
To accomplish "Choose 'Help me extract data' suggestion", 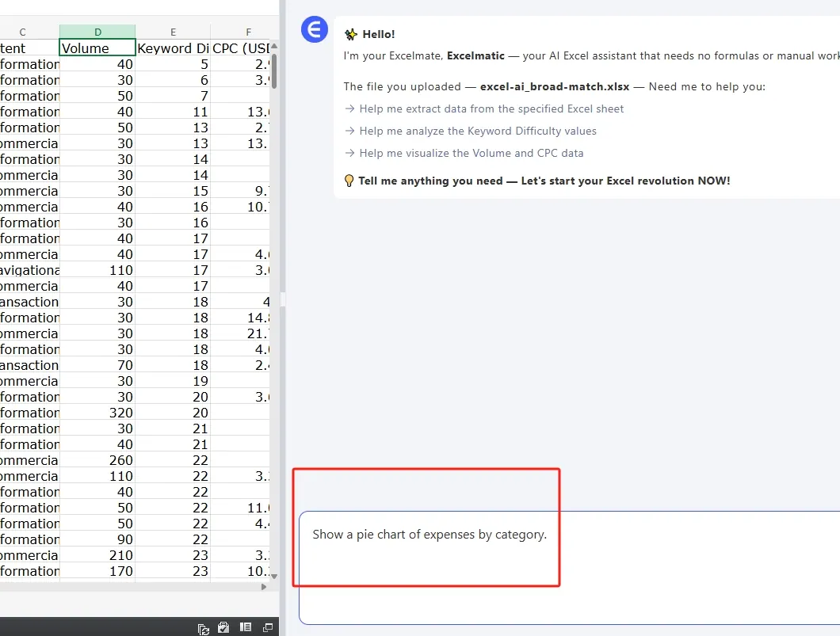I will 491,109.
